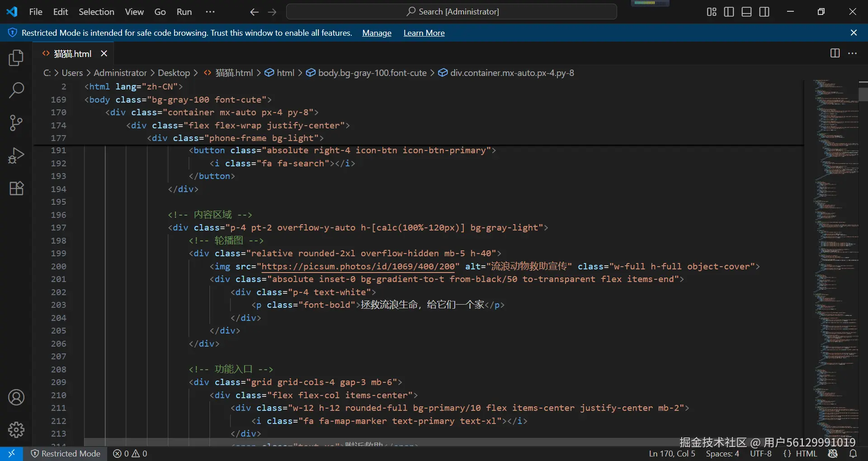Click the Learn More link

(x=424, y=33)
